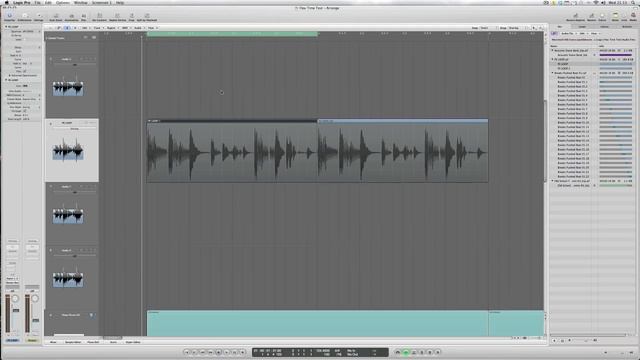Open the Arrange MIDI local menu
Screen dimensions: 640x360
click(x=125, y=28)
